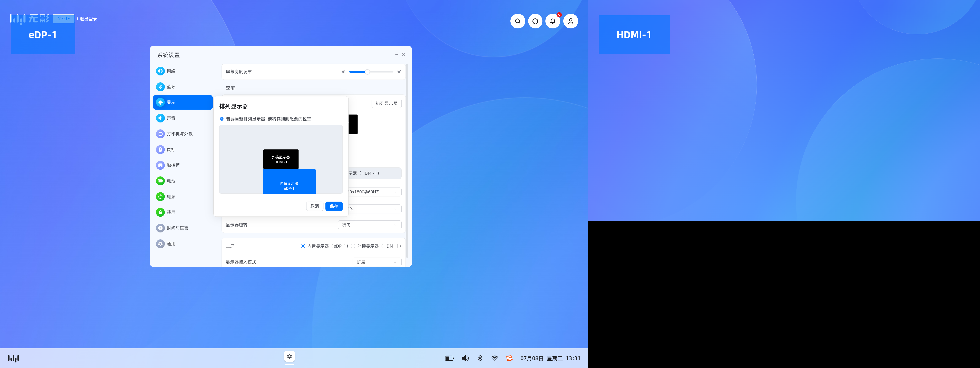The image size is (980, 368).
Task: Click the 排列显示器 button
Action: 386,104
